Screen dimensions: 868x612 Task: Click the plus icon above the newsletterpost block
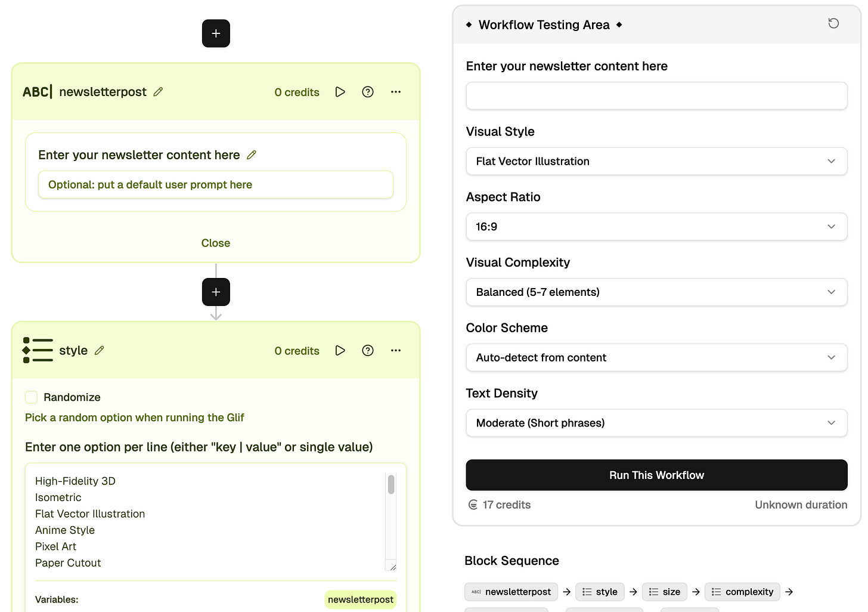(x=216, y=33)
